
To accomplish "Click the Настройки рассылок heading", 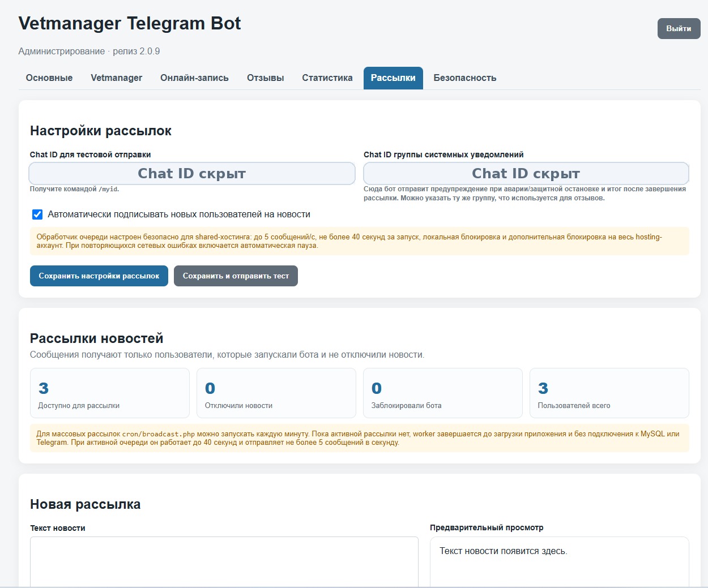I will 101,131.
